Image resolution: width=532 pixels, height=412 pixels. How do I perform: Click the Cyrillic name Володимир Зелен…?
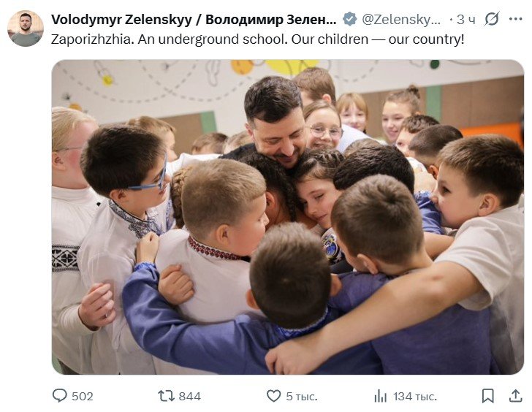coord(270,19)
